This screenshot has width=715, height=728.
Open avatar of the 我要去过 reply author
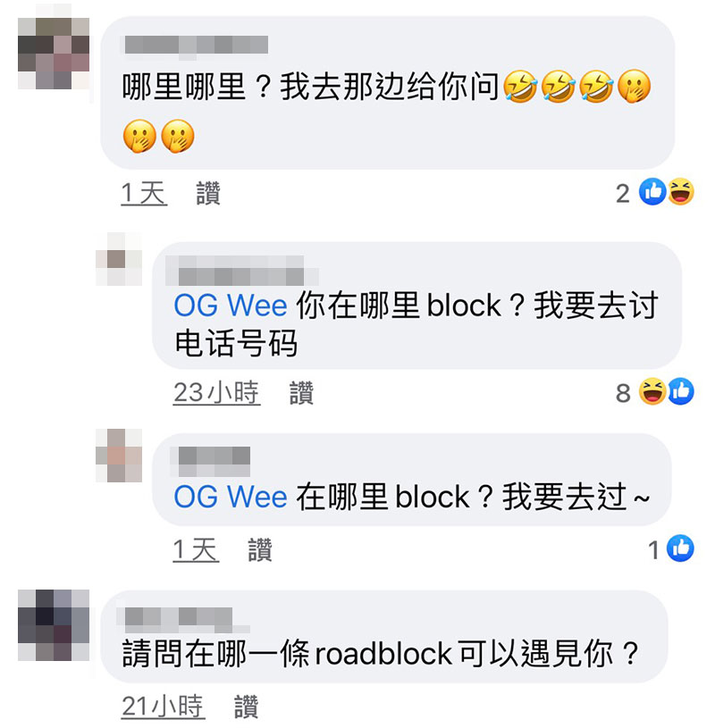pos(119,456)
